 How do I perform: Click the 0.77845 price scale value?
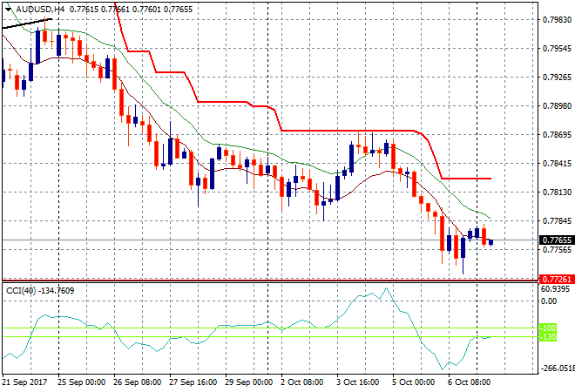(557, 220)
